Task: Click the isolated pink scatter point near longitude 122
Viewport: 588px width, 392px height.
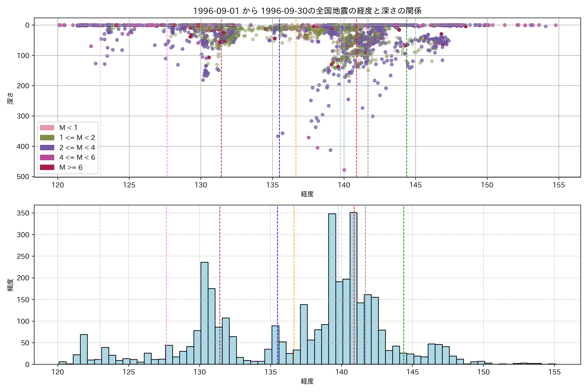Action: [x=91, y=46]
